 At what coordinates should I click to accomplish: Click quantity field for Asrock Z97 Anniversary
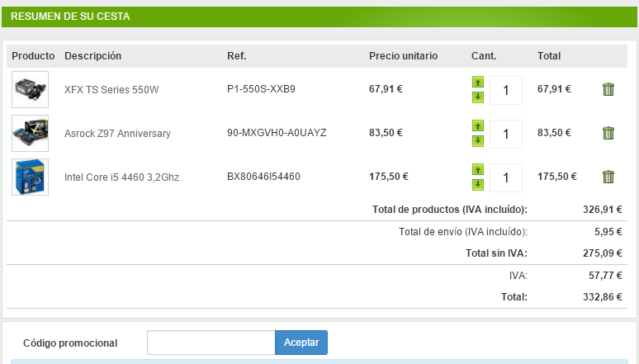[x=506, y=134]
